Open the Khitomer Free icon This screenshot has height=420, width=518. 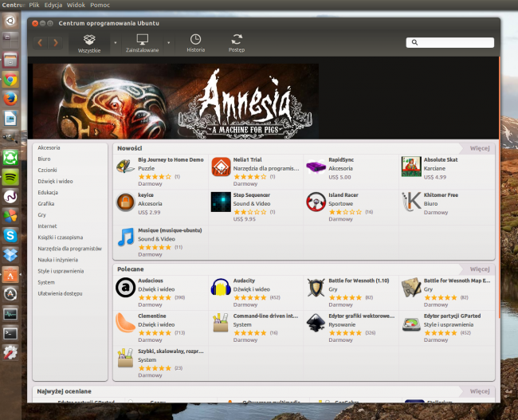[411, 202]
